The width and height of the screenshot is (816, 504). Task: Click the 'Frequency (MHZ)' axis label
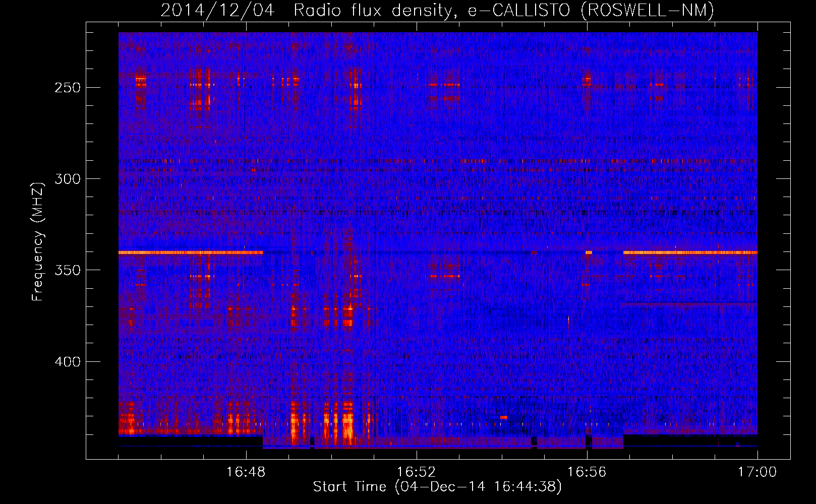tap(38, 241)
